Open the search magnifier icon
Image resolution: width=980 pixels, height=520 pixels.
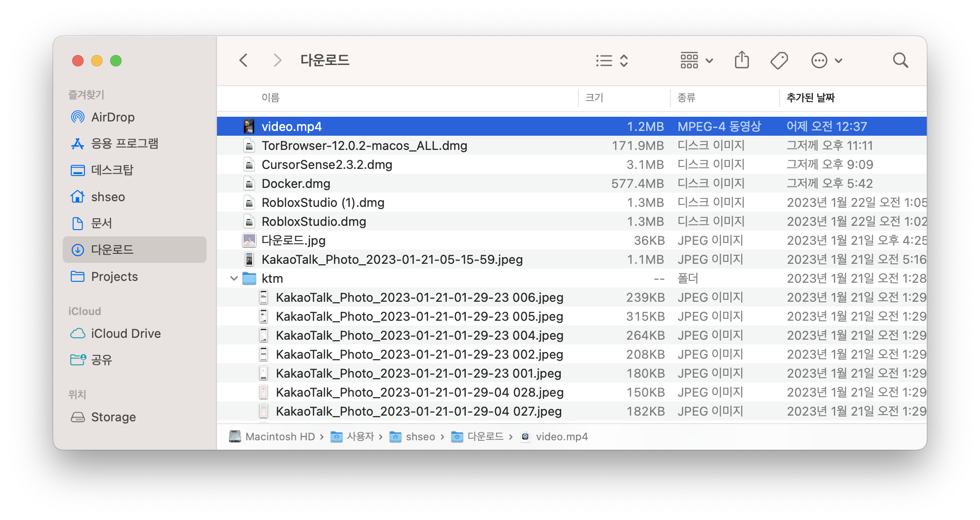tap(900, 61)
